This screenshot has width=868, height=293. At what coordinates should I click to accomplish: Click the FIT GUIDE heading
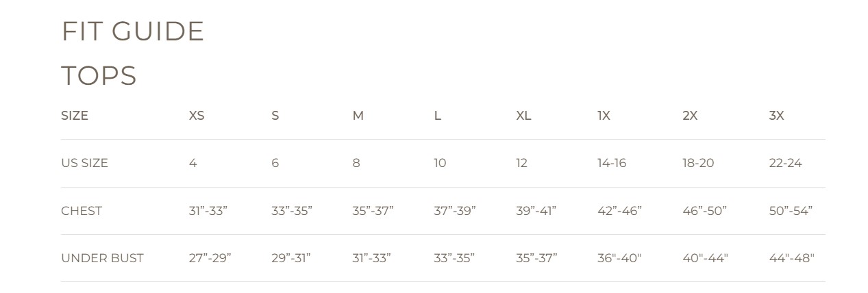133,31
